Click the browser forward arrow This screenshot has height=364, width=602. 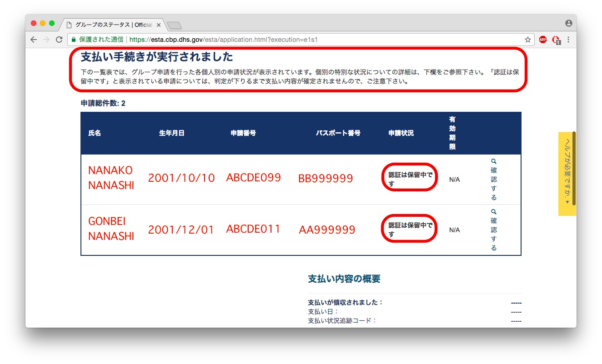point(46,40)
